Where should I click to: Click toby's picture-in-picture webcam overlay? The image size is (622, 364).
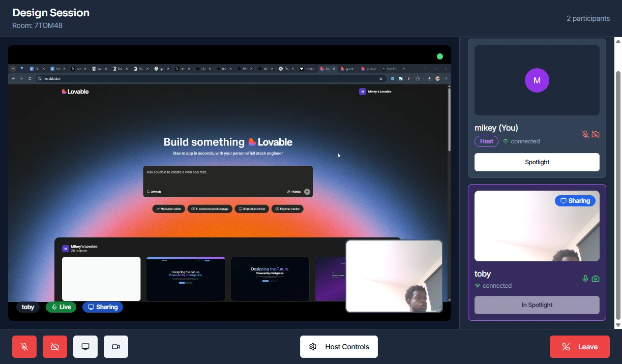click(x=394, y=276)
